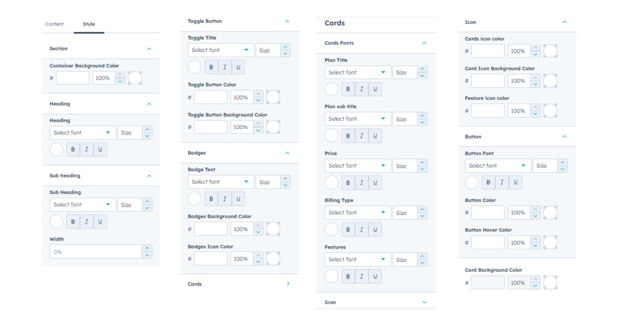Screen dimensions: 644x326
Task: Collapse the Toggle Button group
Action: coord(287,21)
